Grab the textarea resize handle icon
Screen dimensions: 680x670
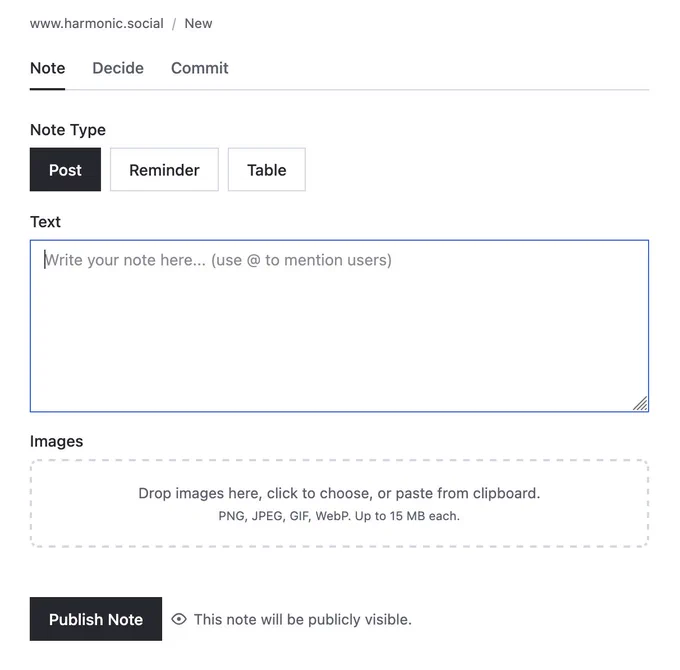tap(640, 403)
